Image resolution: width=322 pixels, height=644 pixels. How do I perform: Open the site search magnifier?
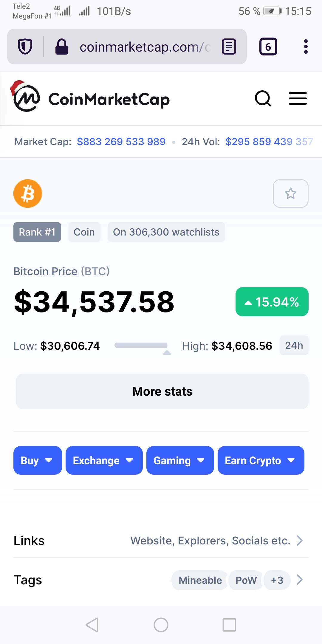pos(263,98)
